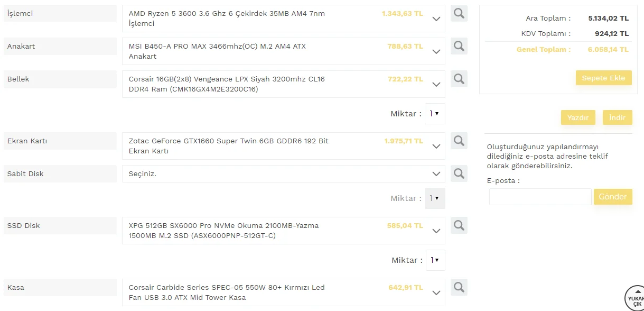644x311 pixels.
Task: Click the magnifier icon beside Kasa row
Action: click(459, 288)
